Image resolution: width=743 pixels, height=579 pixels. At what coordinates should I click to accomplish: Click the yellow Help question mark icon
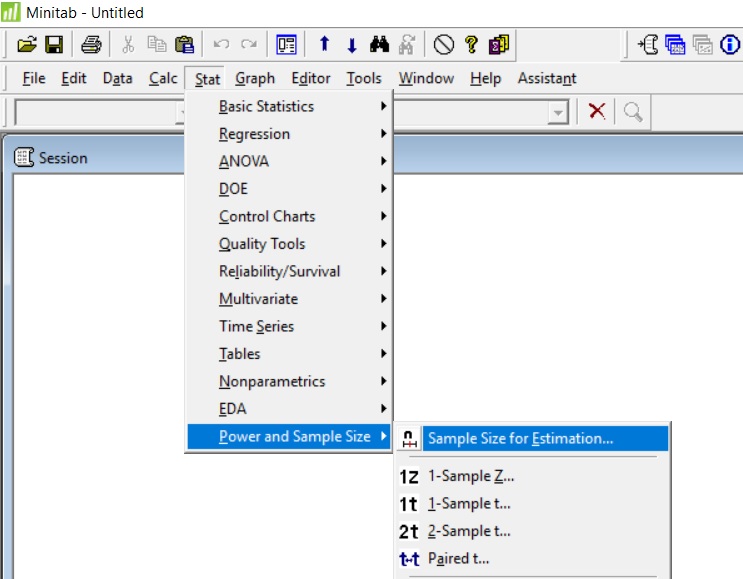(x=471, y=45)
